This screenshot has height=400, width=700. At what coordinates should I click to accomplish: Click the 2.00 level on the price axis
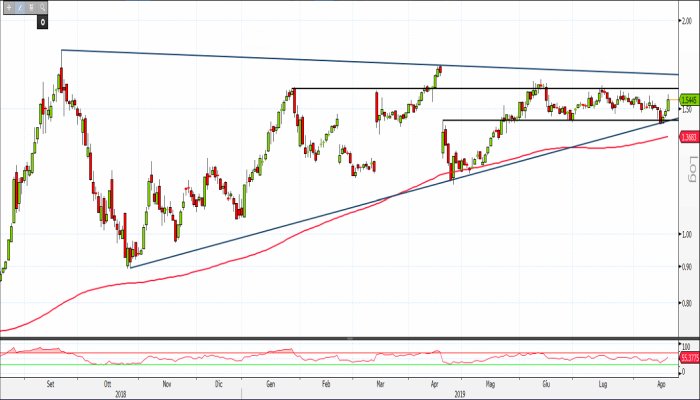tap(686, 19)
